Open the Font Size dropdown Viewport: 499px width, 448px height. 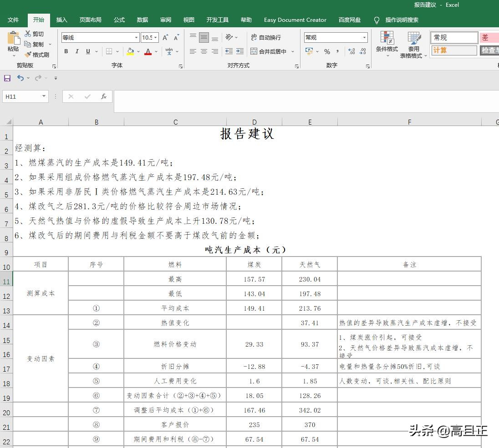click(x=155, y=37)
